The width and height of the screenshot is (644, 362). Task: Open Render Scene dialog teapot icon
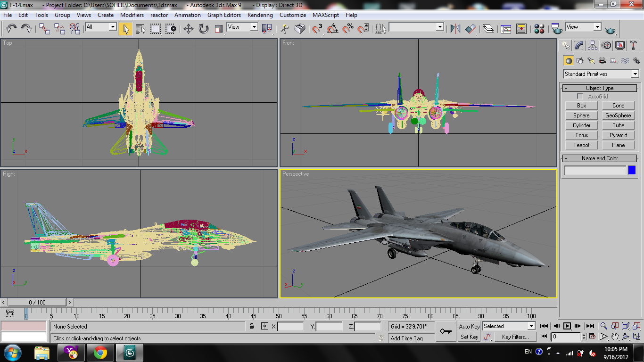557,29
